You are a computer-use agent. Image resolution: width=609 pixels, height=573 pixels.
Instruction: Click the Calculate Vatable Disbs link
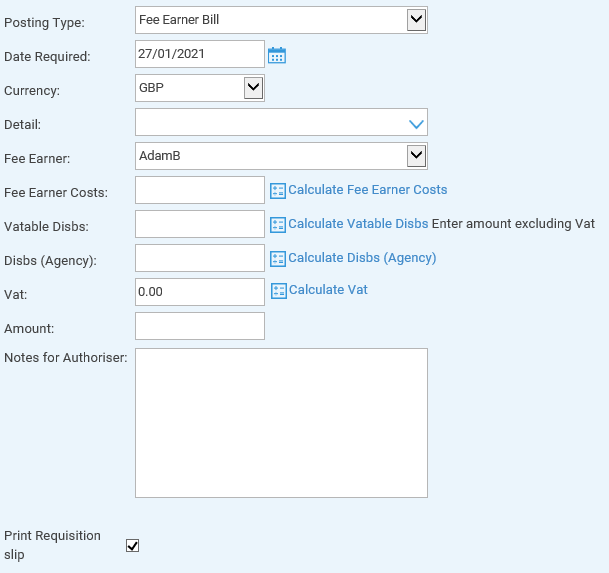358,224
